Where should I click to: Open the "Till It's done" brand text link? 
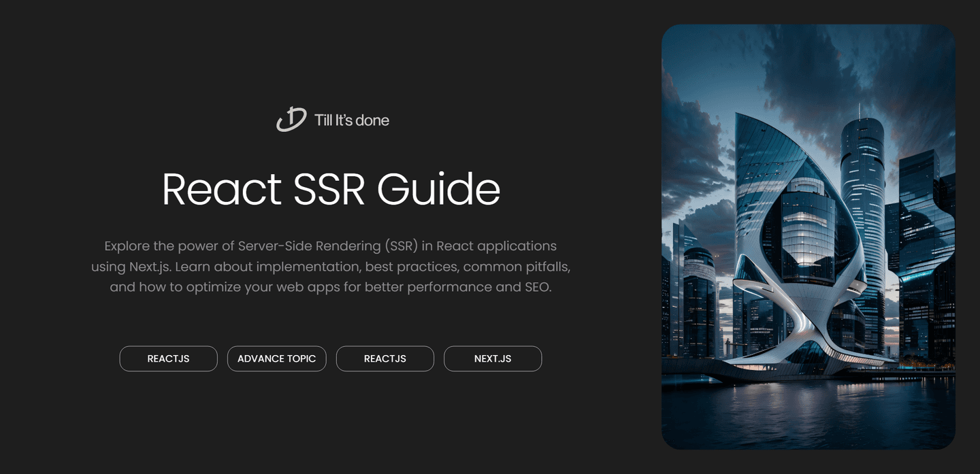(x=351, y=120)
